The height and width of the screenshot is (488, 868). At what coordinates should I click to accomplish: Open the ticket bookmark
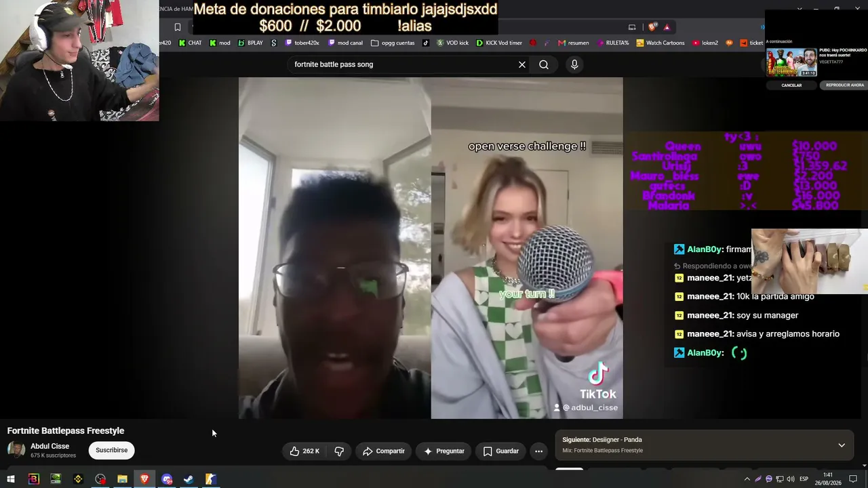(x=751, y=43)
